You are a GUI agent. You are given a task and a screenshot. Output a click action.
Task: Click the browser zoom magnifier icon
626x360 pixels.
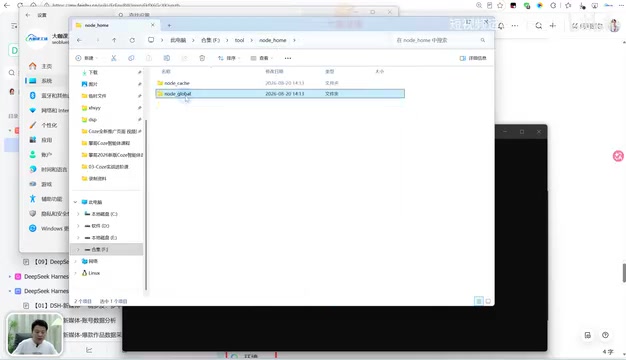(x=479, y=5)
